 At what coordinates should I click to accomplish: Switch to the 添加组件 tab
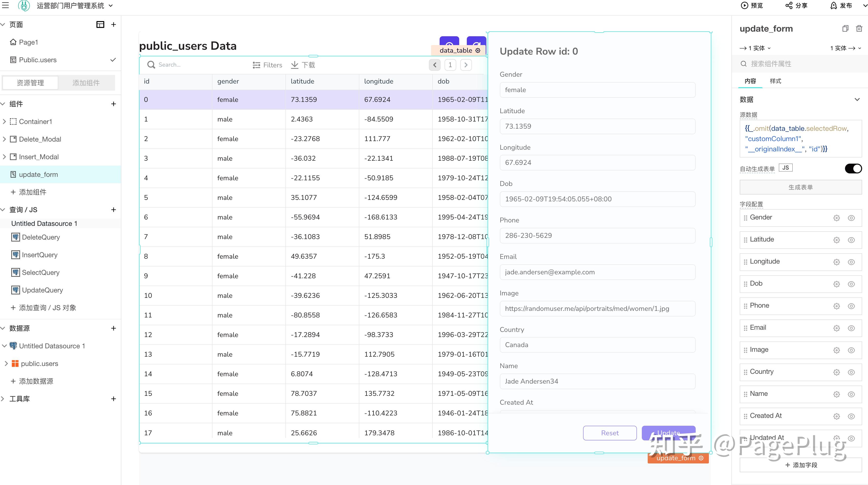[x=86, y=83]
